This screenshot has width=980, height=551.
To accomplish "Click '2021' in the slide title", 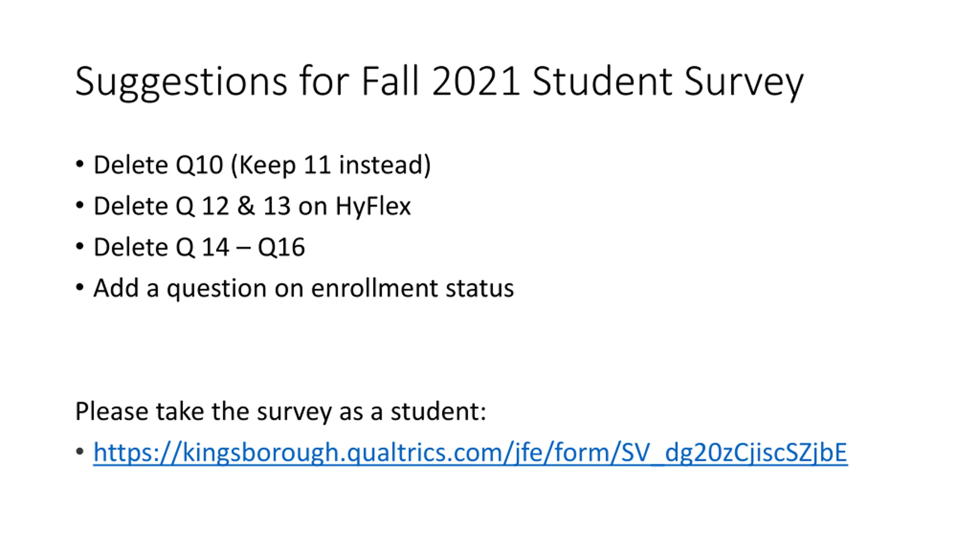I will click(x=476, y=81).
